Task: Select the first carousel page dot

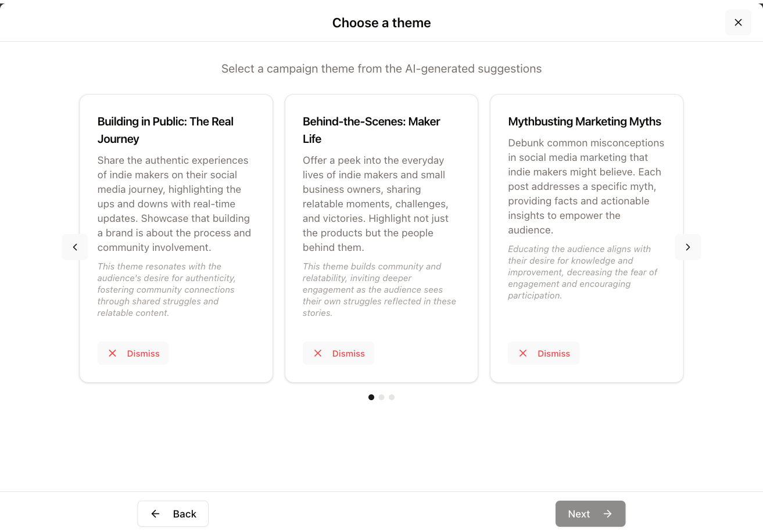Action: [x=371, y=397]
